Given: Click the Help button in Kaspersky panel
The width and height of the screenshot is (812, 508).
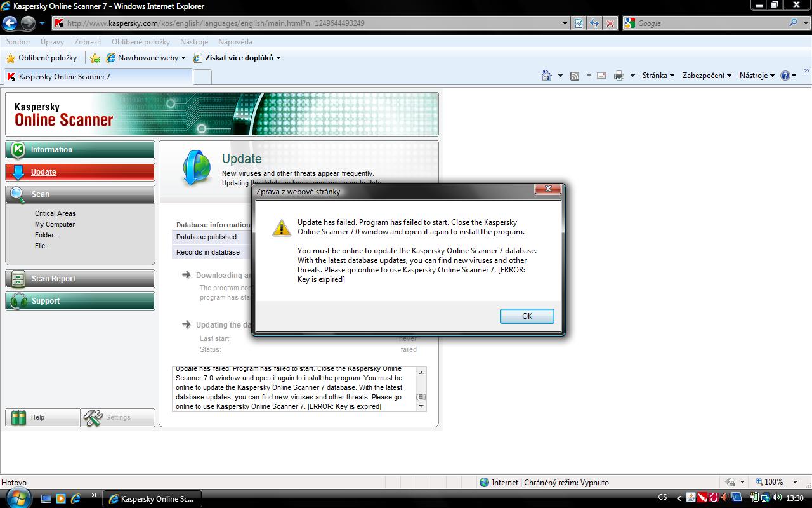Looking at the screenshot, I should 43,417.
